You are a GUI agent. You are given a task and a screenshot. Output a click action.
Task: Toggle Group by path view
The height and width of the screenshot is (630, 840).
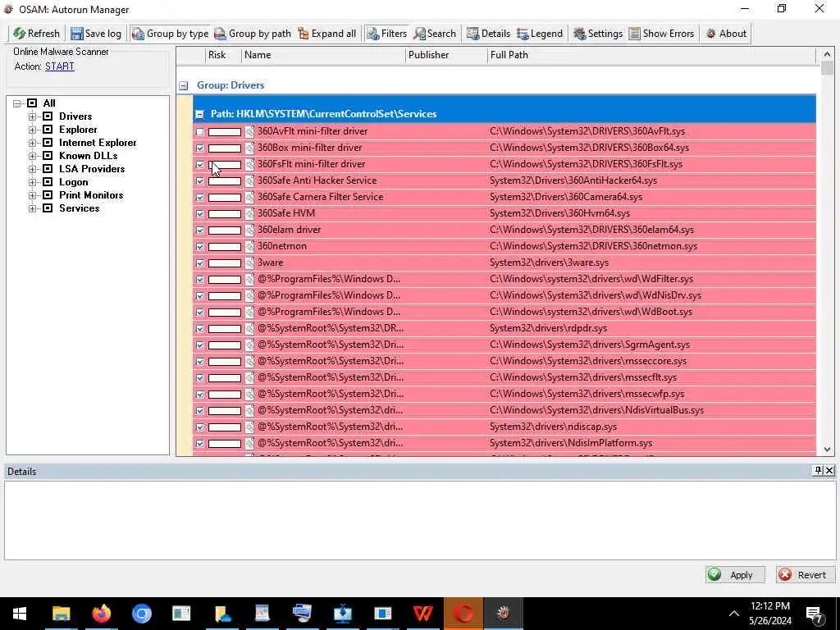(253, 33)
